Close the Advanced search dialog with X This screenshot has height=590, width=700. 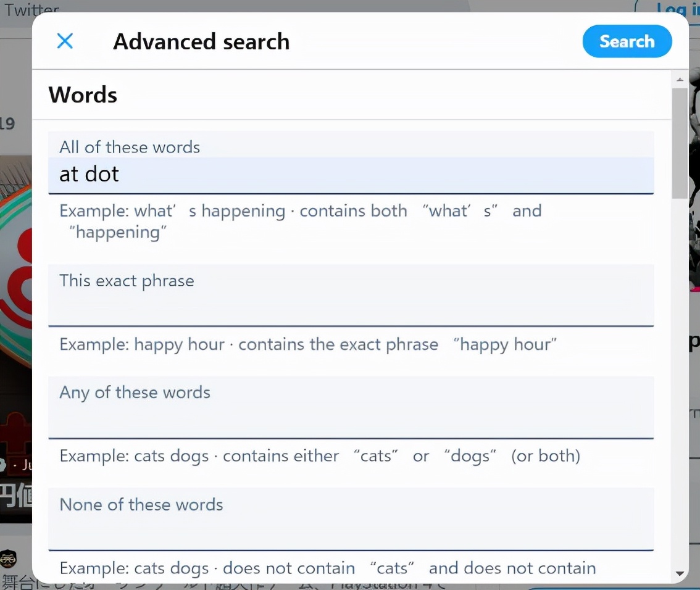(65, 41)
